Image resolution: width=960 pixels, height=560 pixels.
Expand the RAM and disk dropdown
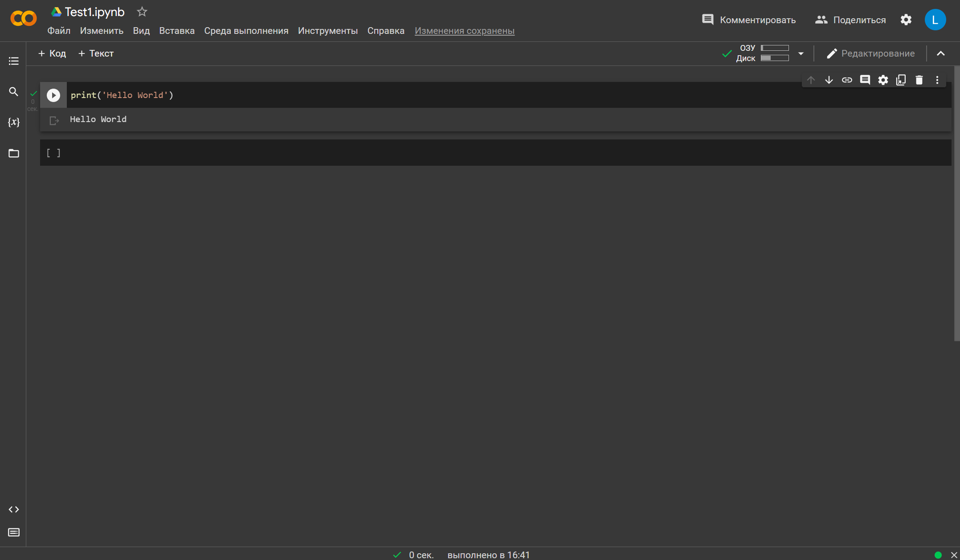(x=801, y=53)
